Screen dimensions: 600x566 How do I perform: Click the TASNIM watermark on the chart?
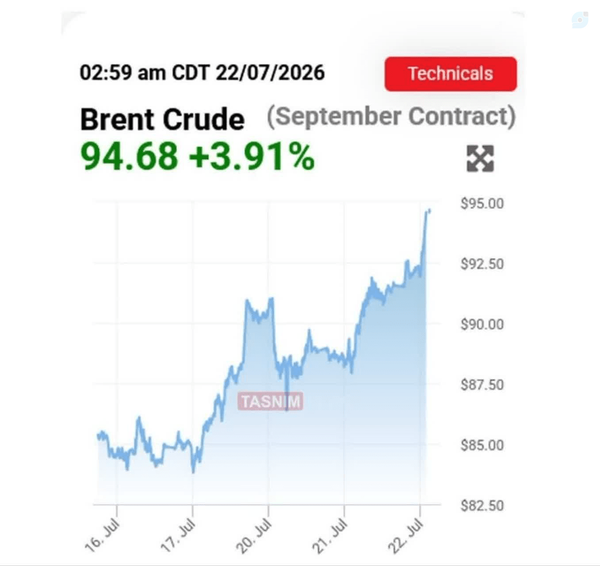click(x=271, y=401)
